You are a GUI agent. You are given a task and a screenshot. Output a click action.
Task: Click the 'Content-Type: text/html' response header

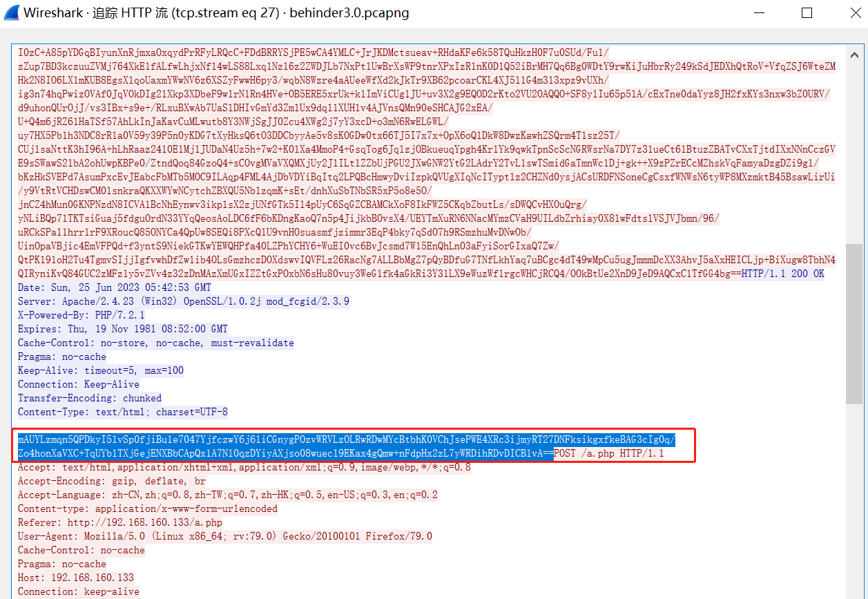coord(122,412)
